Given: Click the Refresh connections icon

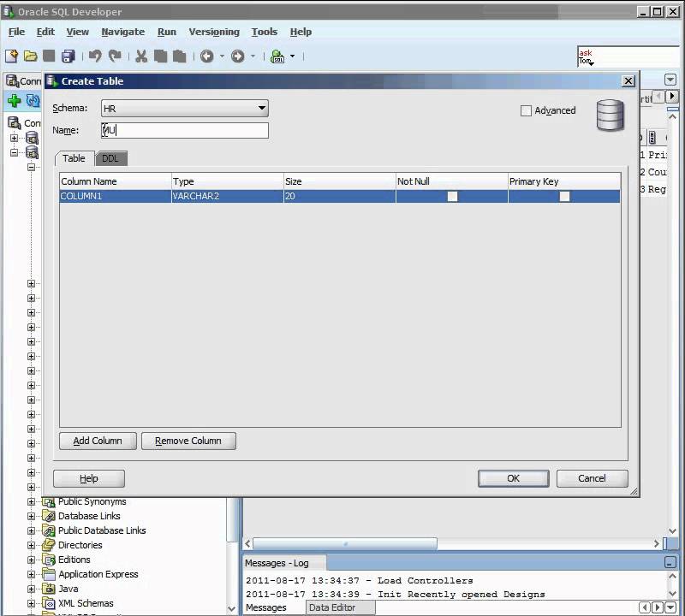Looking at the screenshot, I should [x=33, y=101].
